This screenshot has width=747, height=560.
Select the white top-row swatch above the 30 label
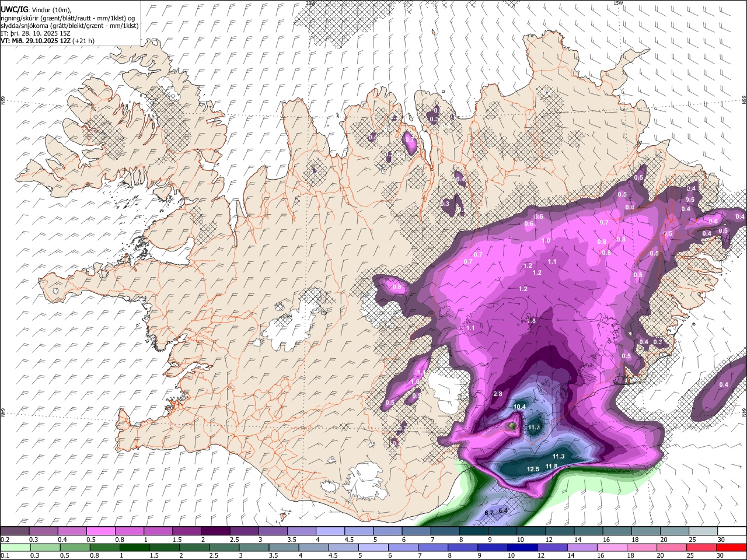tap(732, 531)
